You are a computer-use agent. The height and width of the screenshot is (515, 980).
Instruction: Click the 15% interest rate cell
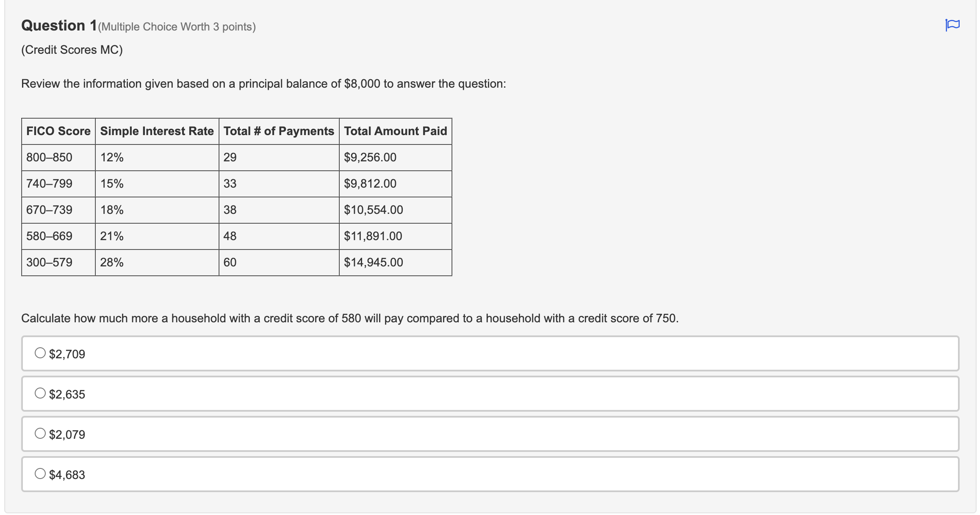point(157,184)
